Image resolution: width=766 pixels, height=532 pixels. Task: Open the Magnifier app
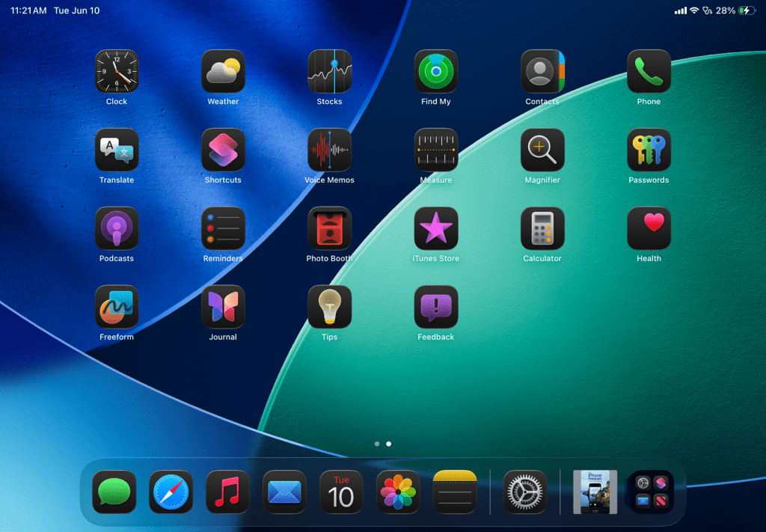click(x=542, y=150)
